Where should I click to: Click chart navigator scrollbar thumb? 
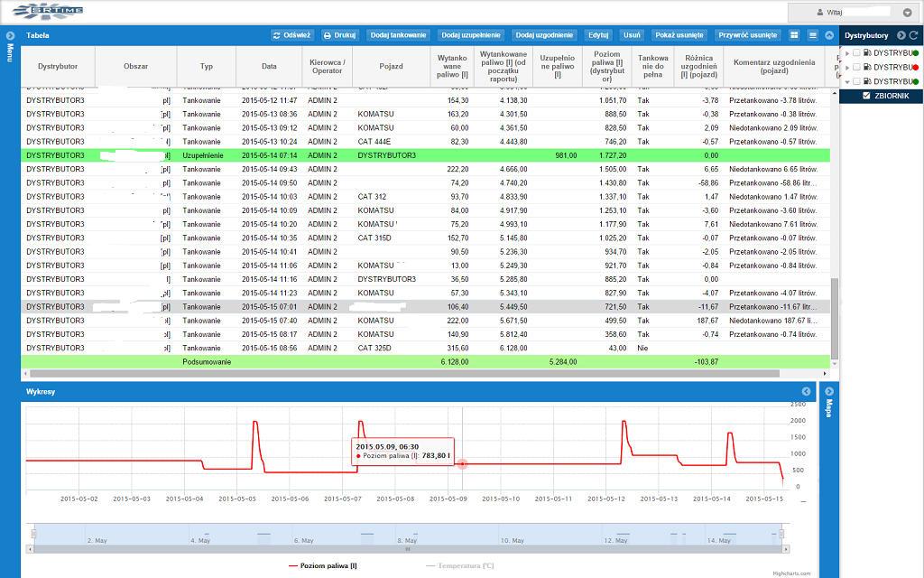407,549
